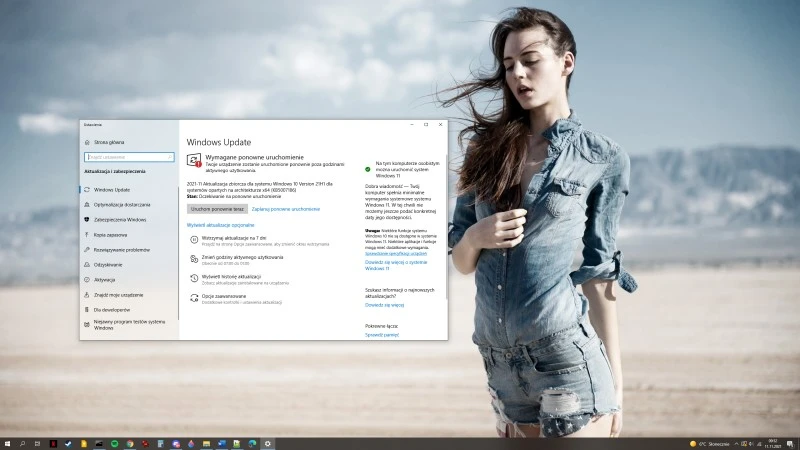Click the update history icon
Viewport: 800px width, 450px height.
pos(194,278)
